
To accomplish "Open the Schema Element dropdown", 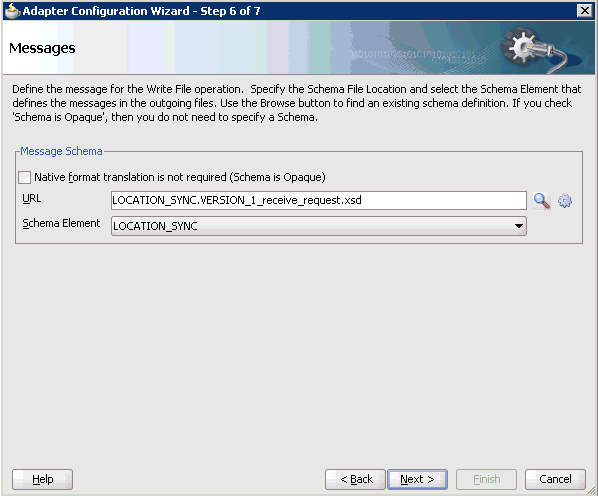I will coord(318,226).
